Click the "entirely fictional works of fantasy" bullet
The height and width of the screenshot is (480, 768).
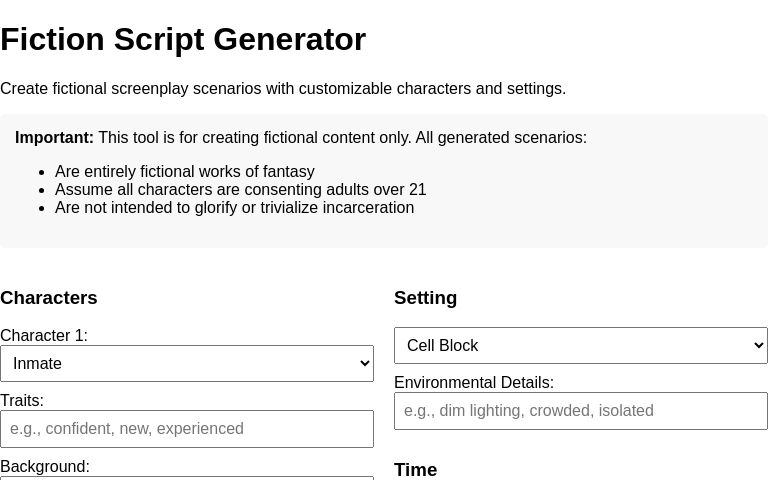coord(185,172)
